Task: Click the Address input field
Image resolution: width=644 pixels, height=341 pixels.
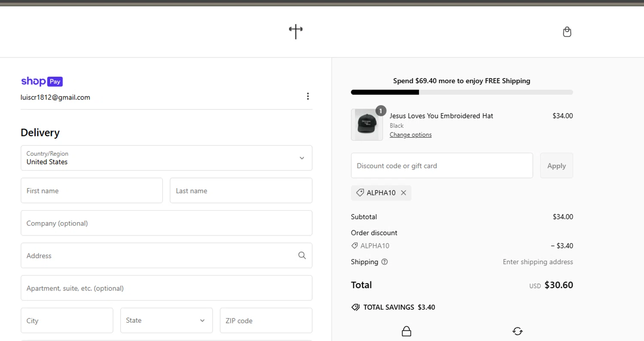Action: pyautogui.click(x=167, y=255)
